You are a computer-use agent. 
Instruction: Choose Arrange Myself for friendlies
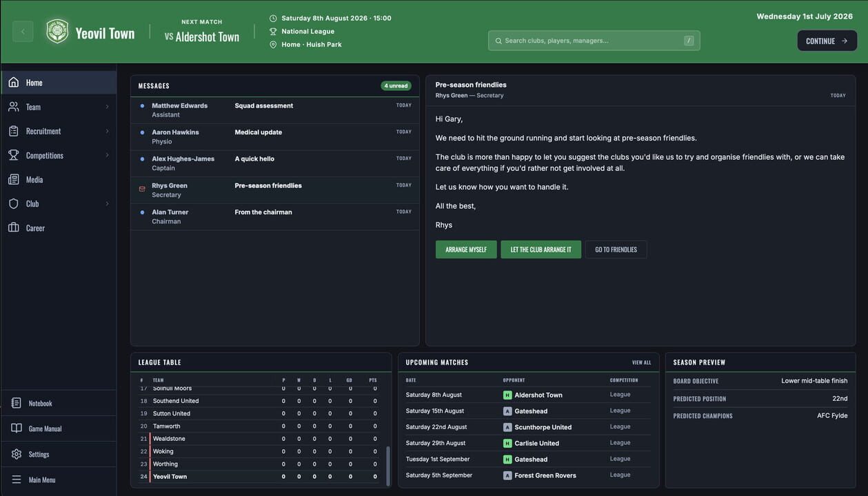[466, 249]
